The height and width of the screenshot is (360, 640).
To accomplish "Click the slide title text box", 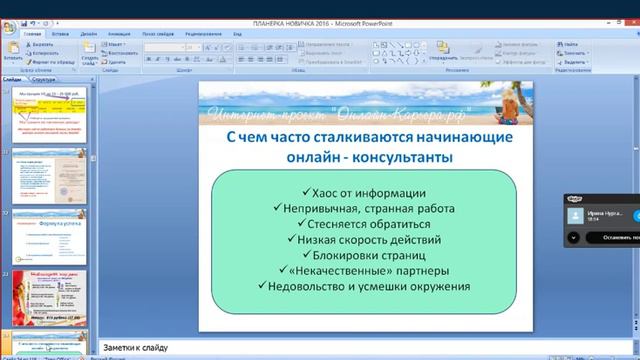I will pos(369,147).
